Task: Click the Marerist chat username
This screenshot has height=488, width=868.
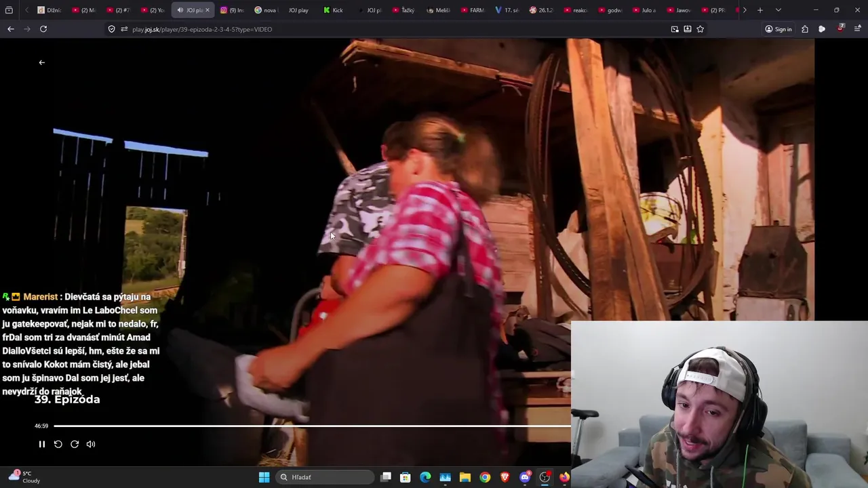Action: (40, 297)
